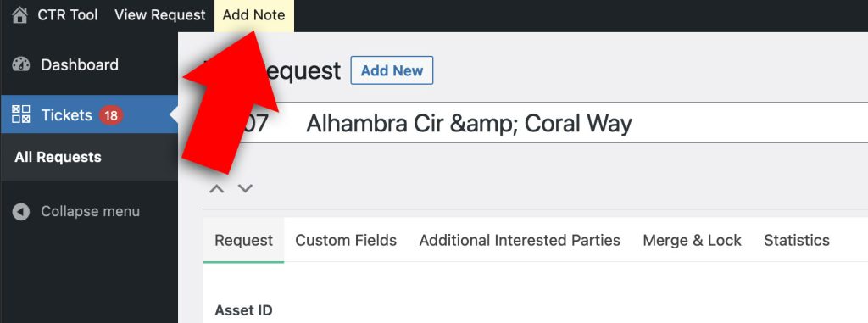Choose Add Note in the admin bar

pos(253,15)
